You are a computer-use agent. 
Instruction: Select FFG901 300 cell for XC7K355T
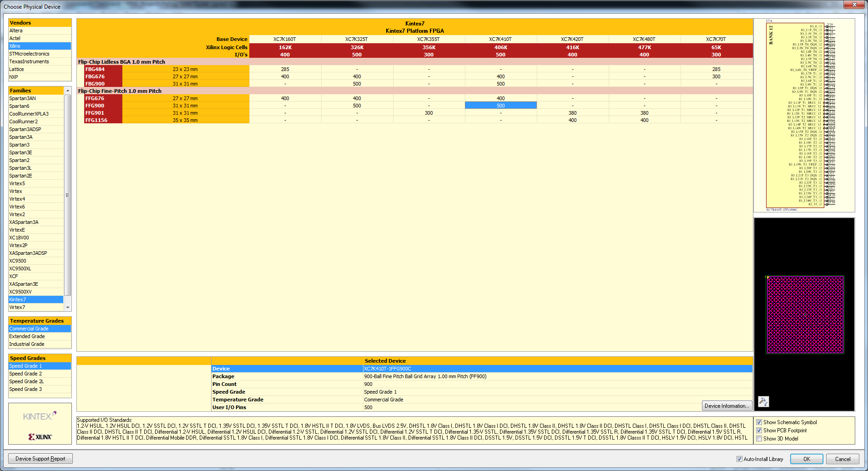[429, 113]
